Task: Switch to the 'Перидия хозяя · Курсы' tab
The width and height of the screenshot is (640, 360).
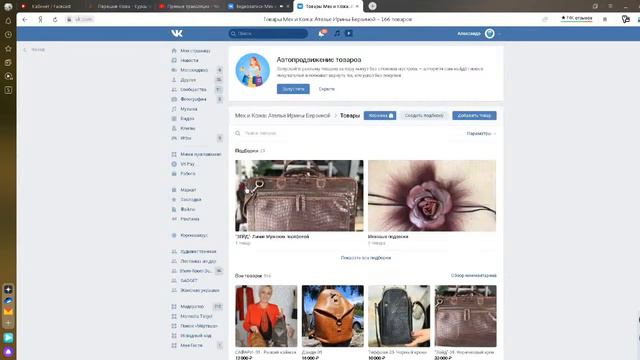Action: click(120, 6)
